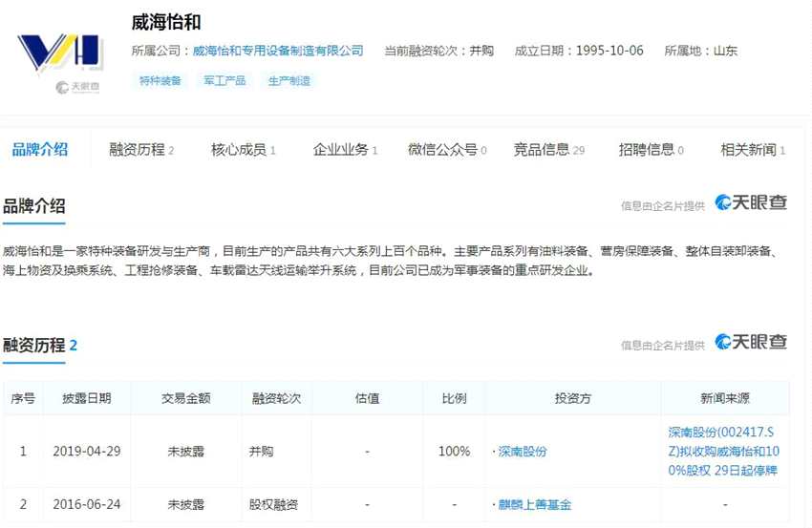Click the 新闻来源 column header
812x528 pixels.
(x=725, y=398)
